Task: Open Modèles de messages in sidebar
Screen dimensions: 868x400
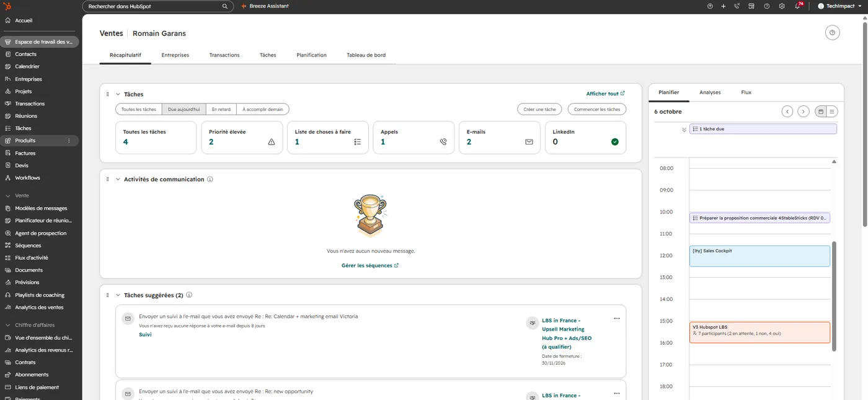Action: pyautogui.click(x=40, y=208)
